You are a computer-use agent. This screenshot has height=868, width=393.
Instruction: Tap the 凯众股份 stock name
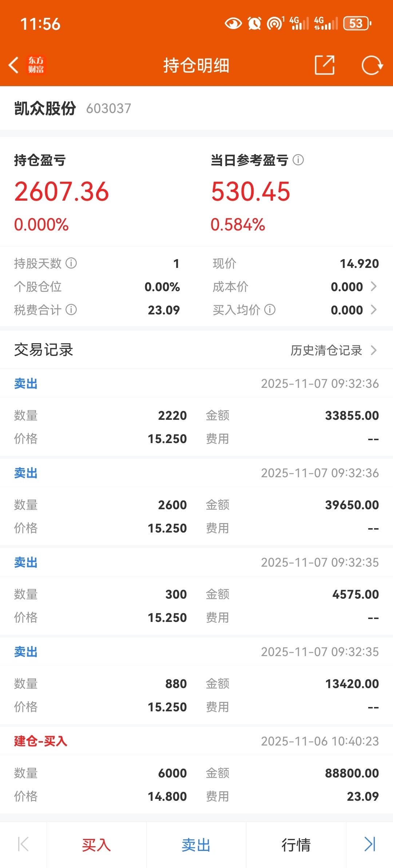point(45,108)
